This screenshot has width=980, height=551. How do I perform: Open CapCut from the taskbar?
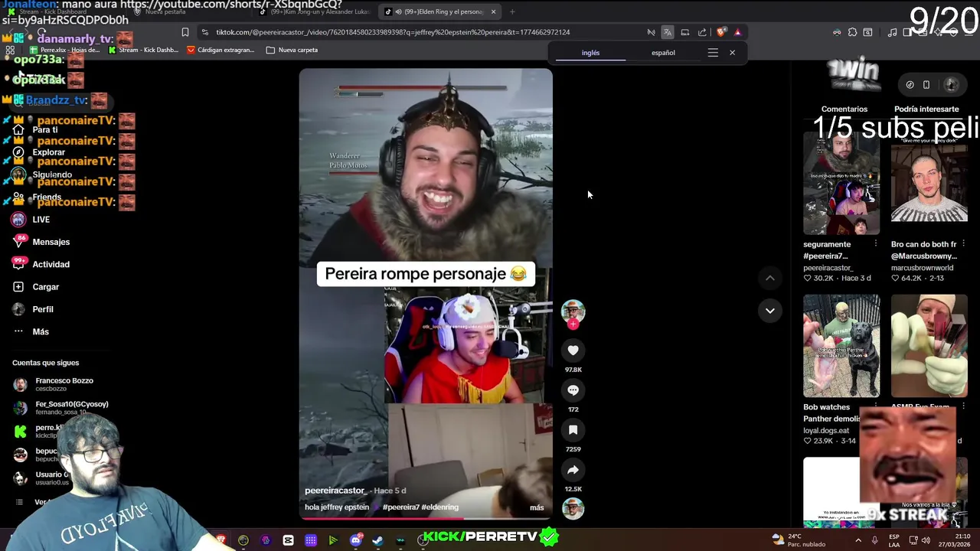(x=288, y=540)
